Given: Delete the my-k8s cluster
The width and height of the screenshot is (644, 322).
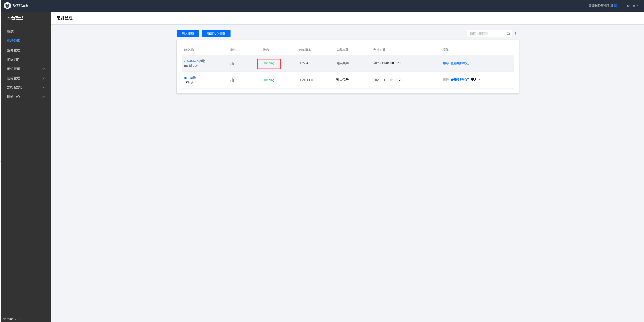Looking at the screenshot, I should (x=445, y=63).
